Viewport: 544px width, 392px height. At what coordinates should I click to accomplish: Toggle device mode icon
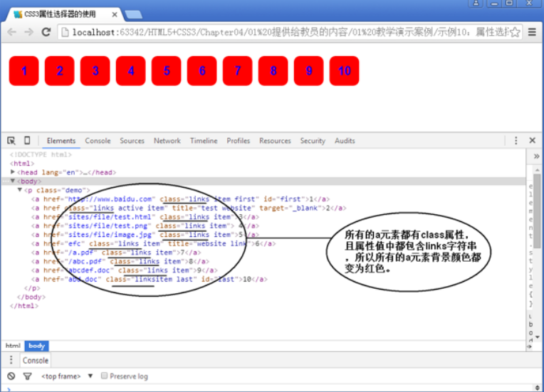27,140
